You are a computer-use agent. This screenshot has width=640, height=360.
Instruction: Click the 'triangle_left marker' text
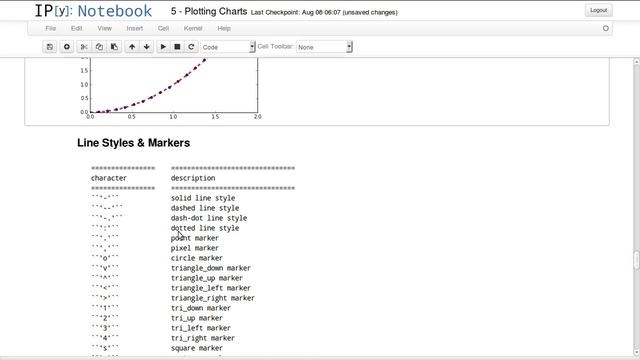point(211,288)
